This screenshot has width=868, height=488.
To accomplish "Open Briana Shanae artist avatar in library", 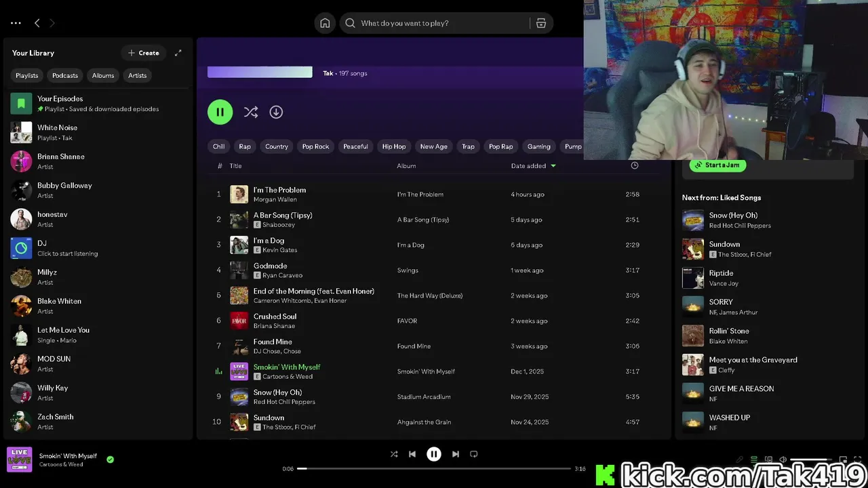I will [21, 161].
